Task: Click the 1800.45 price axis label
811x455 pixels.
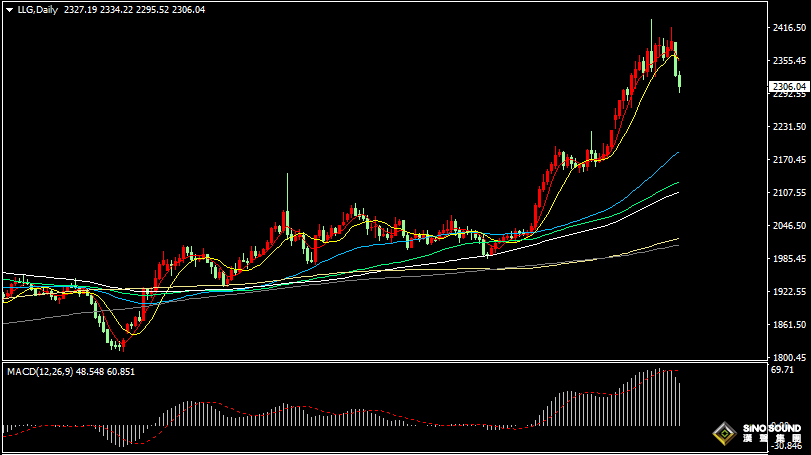Action: click(789, 357)
